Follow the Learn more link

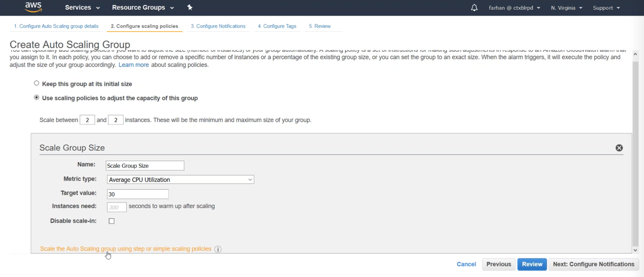[134, 65]
